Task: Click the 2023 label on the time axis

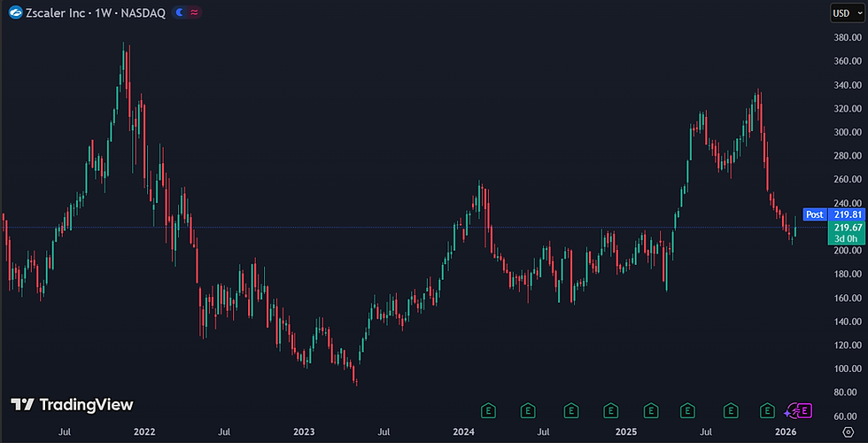Action: coord(304,431)
